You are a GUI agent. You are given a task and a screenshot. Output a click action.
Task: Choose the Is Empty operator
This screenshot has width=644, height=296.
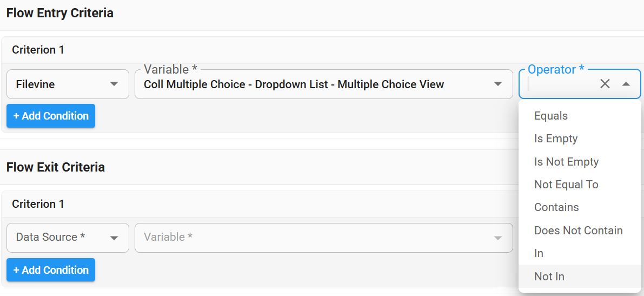tap(556, 139)
